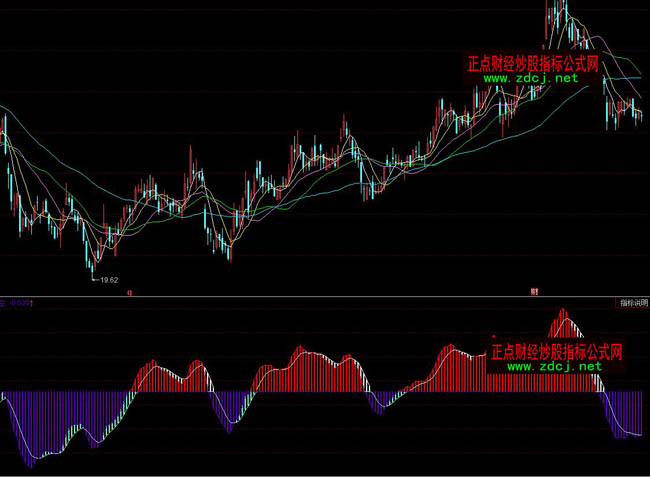The height and width of the screenshot is (477, 650).
Task: Click the small arrow pointing to 19.62 low
Action: [x=96, y=277]
